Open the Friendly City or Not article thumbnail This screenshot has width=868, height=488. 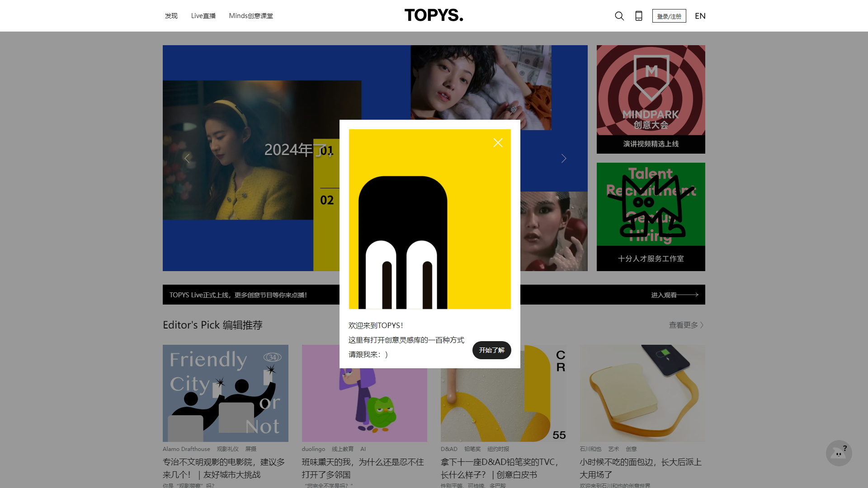tap(225, 393)
